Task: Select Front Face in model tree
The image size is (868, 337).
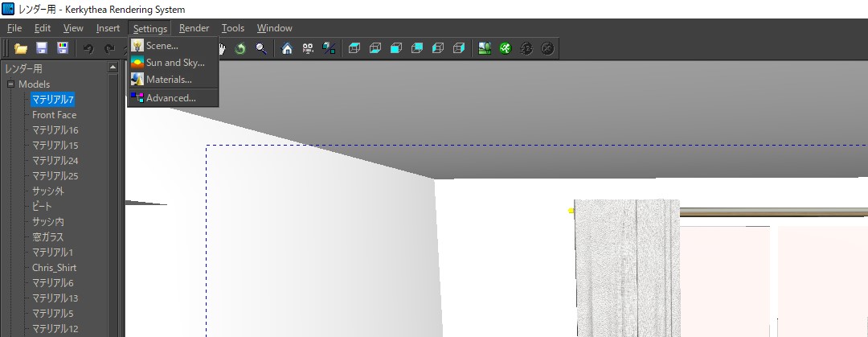Action: [54, 115]
